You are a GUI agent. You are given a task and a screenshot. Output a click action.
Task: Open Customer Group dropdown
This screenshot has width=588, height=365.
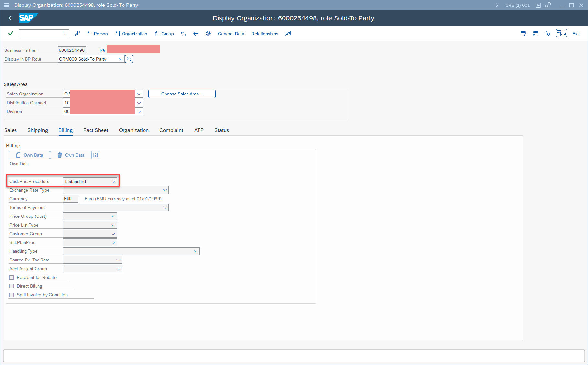[x=113, y=234]
